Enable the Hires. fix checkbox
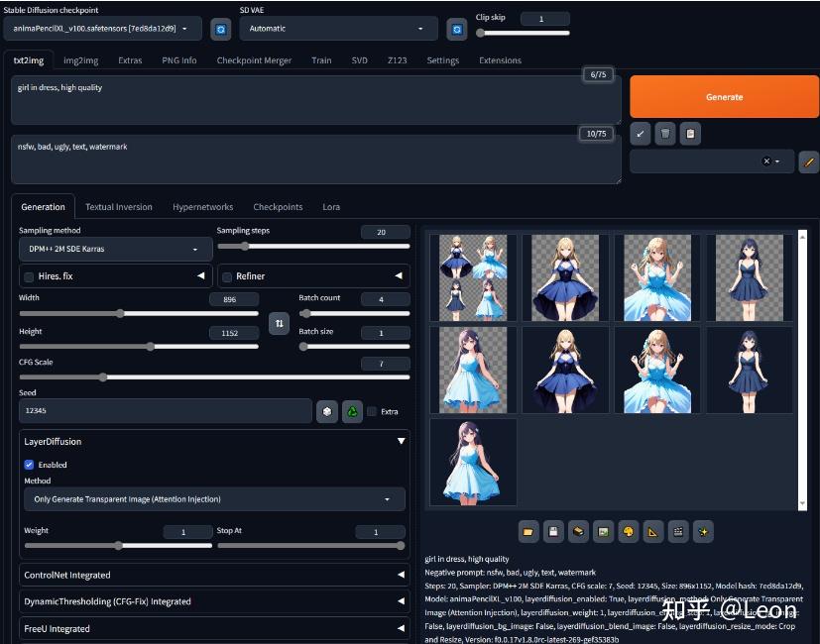 [30, 277]
